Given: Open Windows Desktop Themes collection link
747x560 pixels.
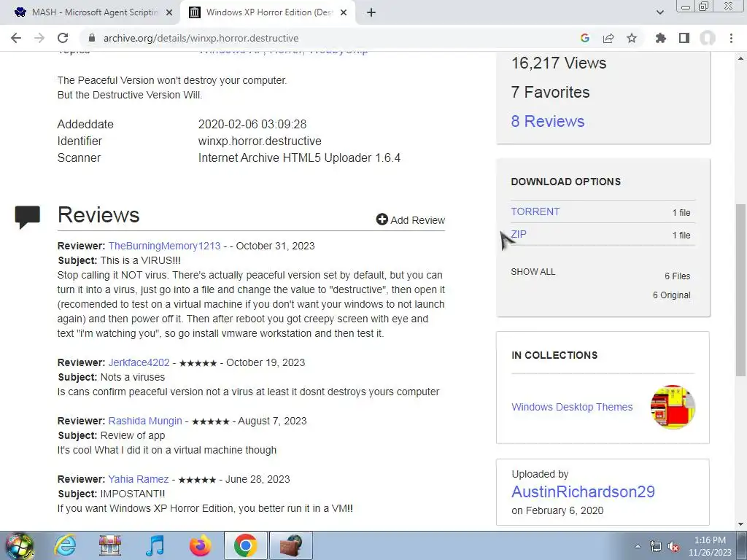Looking at the screenshot, I should tap(572, 407).
